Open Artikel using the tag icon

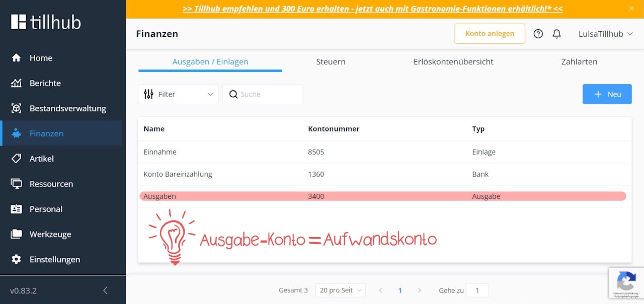pos(17,159)
